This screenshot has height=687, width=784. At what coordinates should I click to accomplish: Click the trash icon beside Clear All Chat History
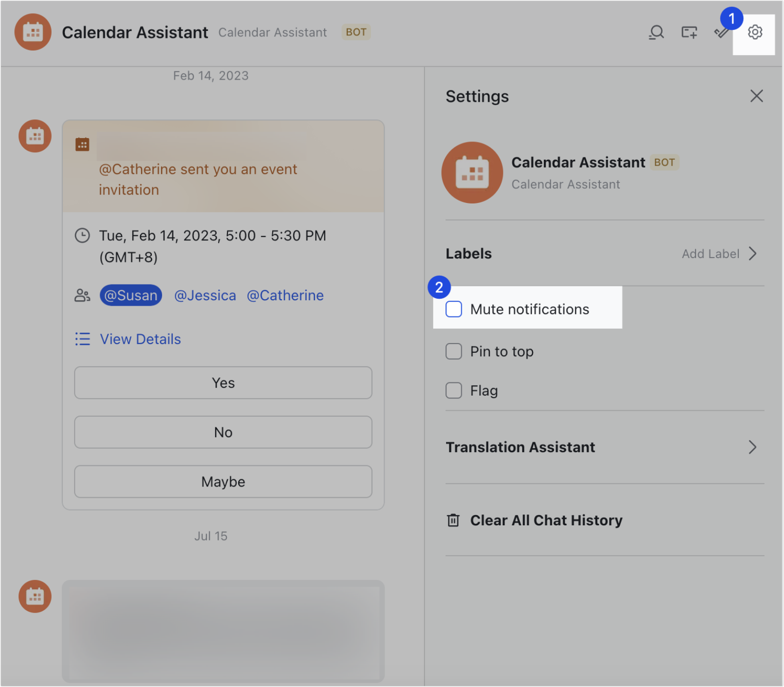(x=453, y=520)
